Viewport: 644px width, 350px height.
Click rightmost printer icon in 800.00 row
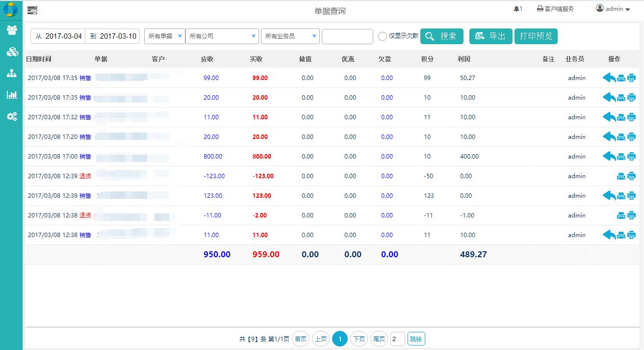click(631, 157)
